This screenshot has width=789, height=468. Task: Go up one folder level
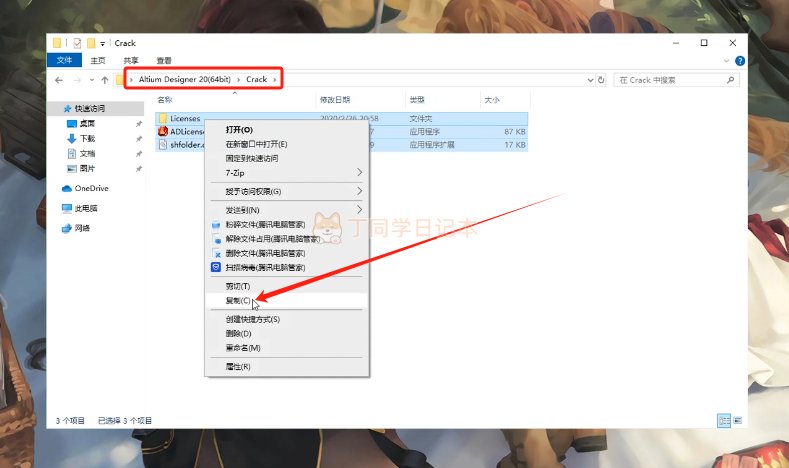pyautogui.click(x=105, y=80)
